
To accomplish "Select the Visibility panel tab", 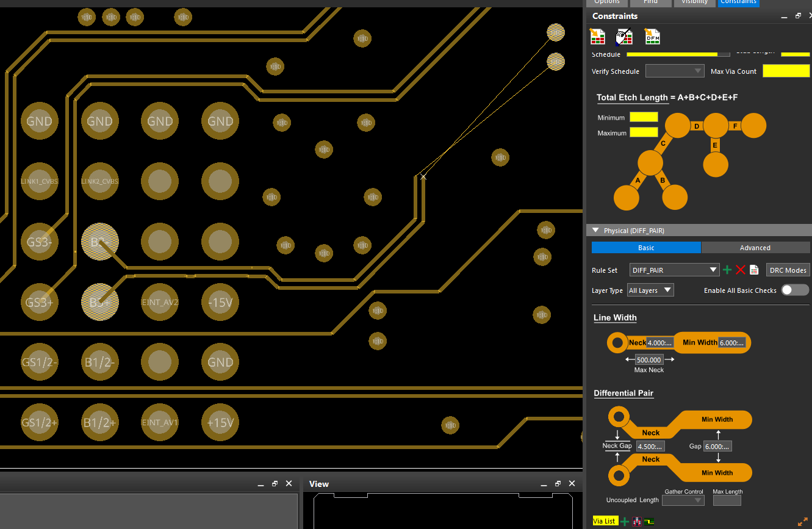I will click(694, 2).
